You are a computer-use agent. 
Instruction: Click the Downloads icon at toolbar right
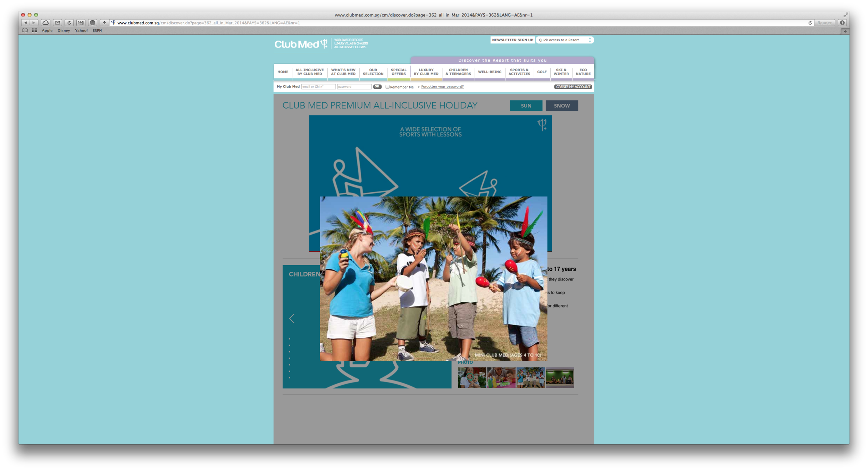(x=842, y=23)
